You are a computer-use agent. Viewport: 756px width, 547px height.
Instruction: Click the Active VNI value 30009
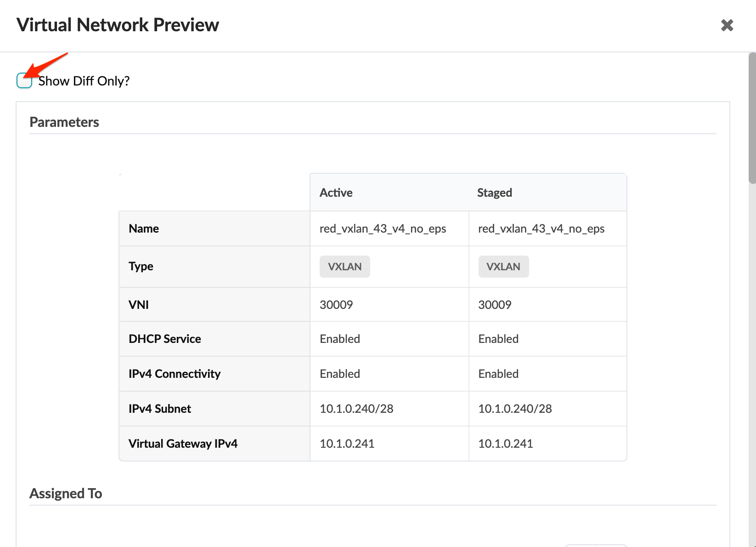pyautogui.click(x=336, y=305)
